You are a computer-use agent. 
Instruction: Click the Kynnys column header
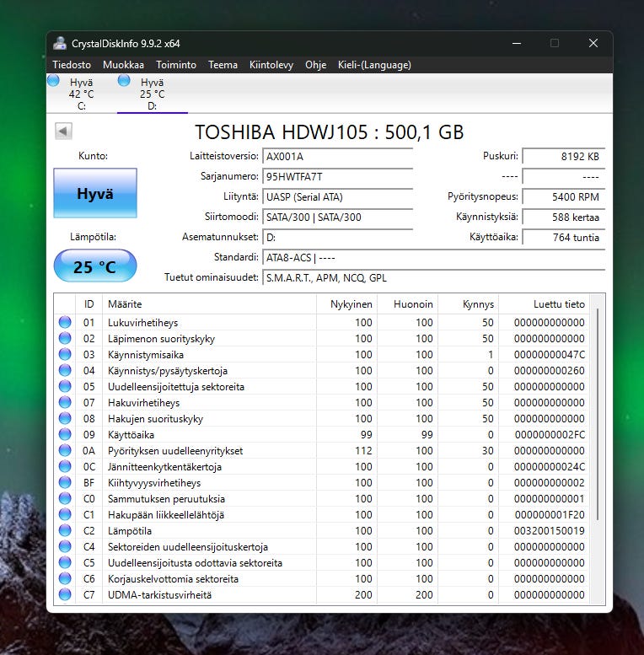(468, 304)
